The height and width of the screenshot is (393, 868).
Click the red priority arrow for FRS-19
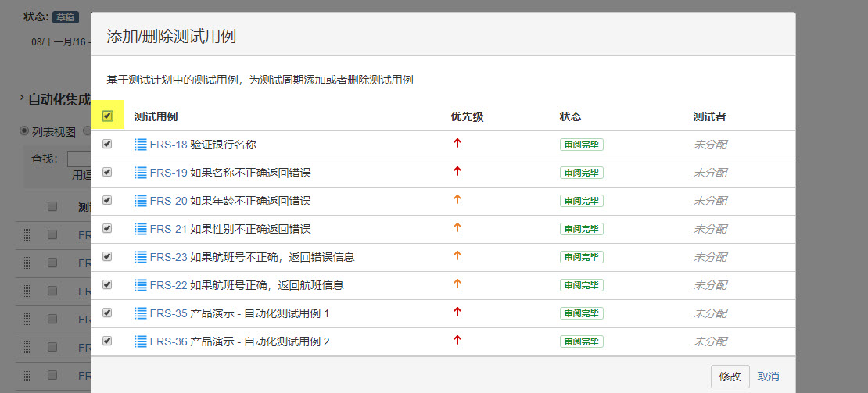click(457, 171)
